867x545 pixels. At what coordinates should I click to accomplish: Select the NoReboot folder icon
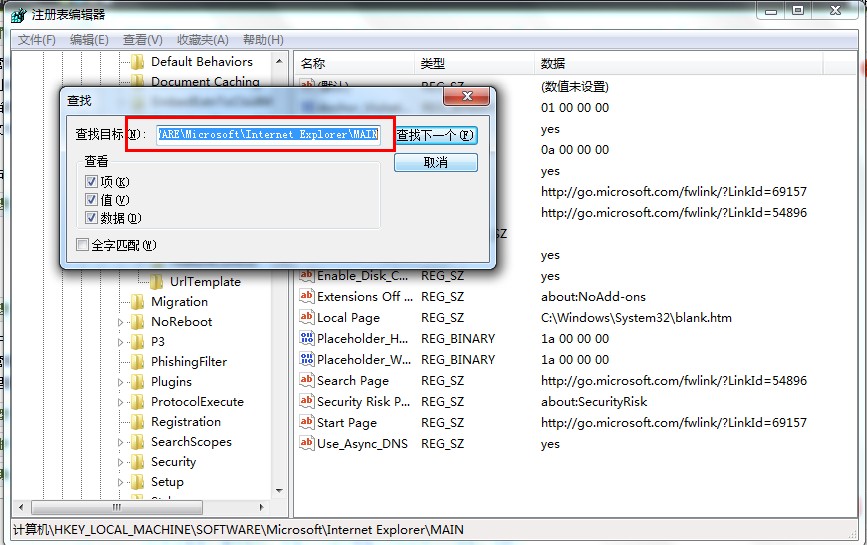(137, 322)
